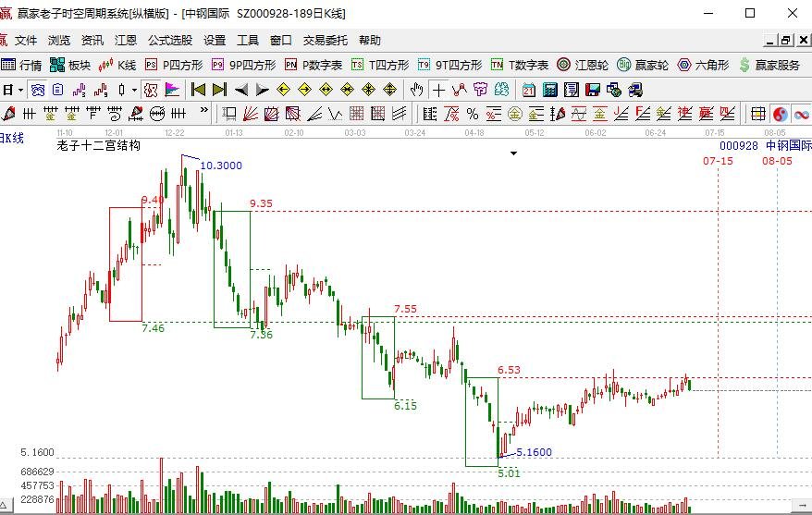Toggle the pink flag chart icon

coord(172,90)
